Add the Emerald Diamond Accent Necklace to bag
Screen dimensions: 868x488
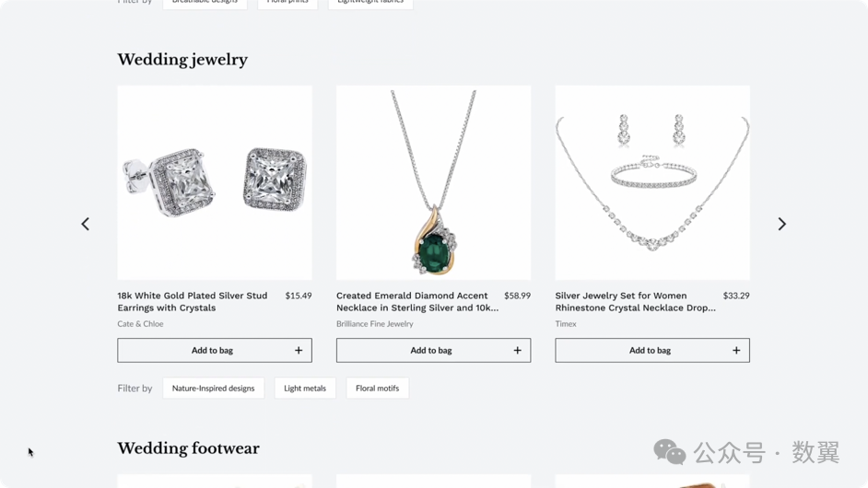point(433,350)
